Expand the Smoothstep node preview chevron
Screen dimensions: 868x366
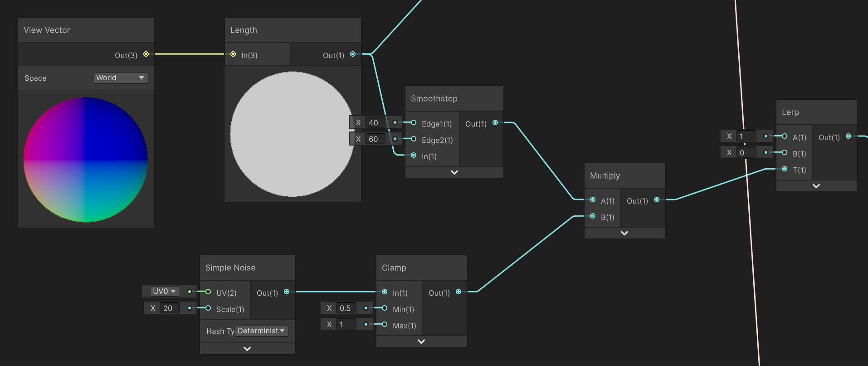point(454,172)
